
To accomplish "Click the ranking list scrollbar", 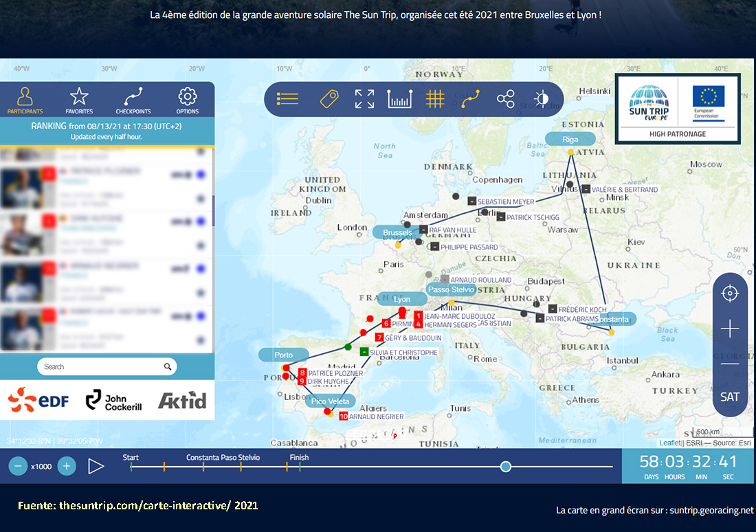I will point(212,211).
